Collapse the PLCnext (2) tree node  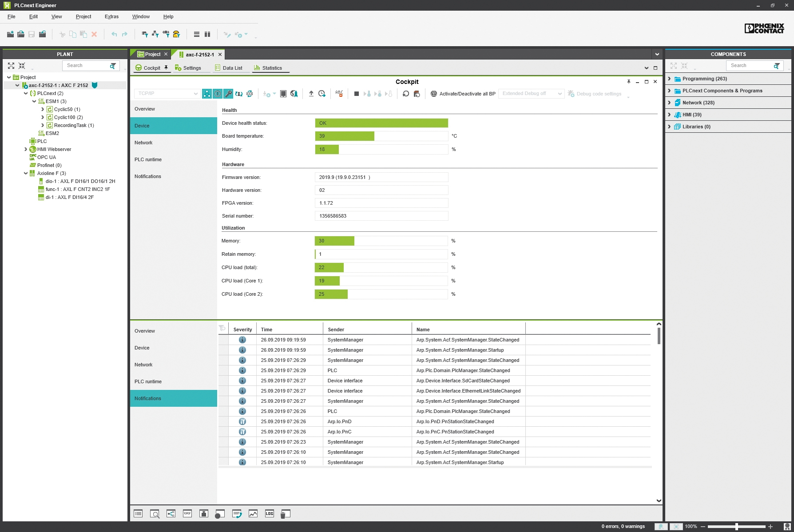[26, 93]
